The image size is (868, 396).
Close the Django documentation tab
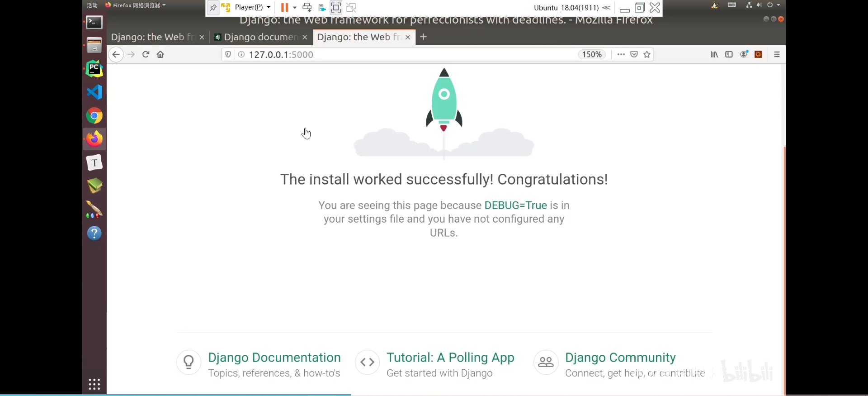click(305, 37)
